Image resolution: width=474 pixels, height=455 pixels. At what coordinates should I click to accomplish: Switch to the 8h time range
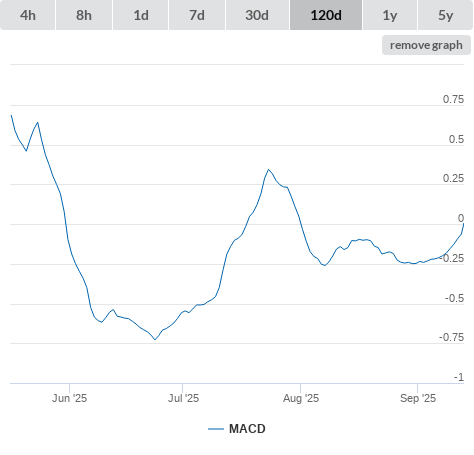pos(84,15)
